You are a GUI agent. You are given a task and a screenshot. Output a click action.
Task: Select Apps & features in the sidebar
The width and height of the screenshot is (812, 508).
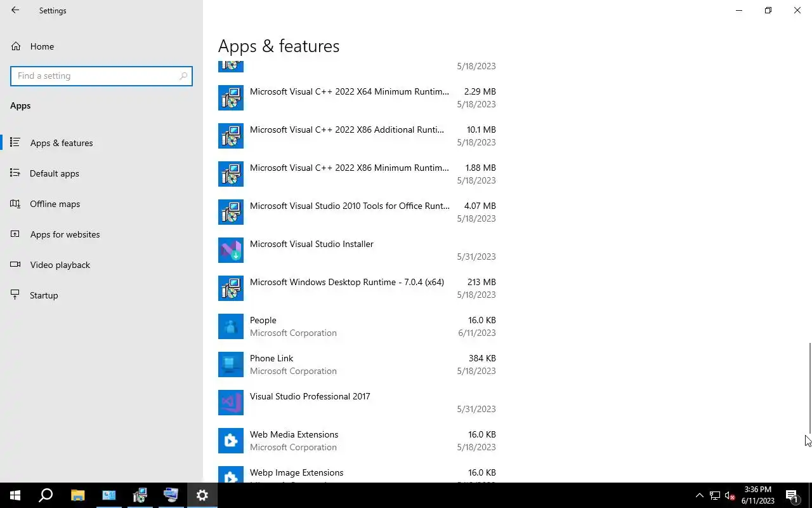(x=101, y=143)
